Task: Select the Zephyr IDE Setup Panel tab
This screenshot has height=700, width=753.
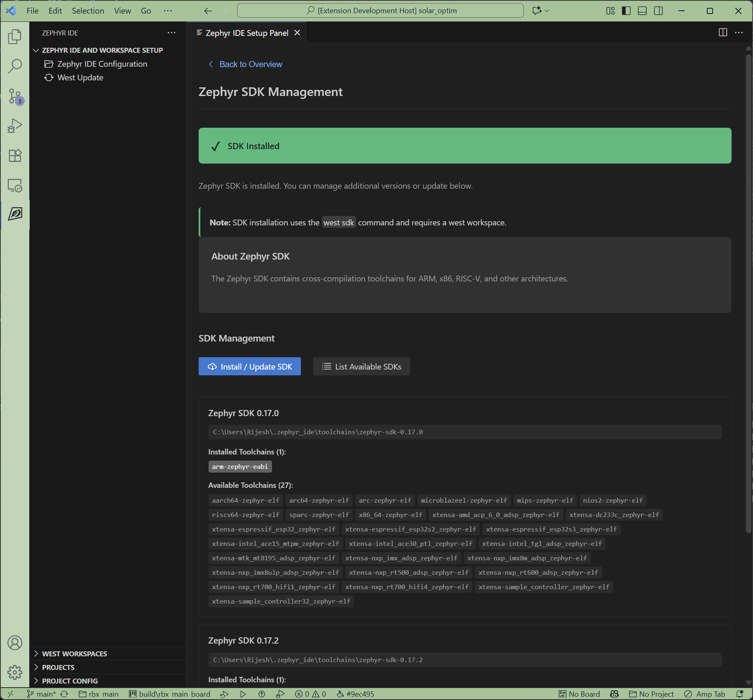Action: click(246, 33)
